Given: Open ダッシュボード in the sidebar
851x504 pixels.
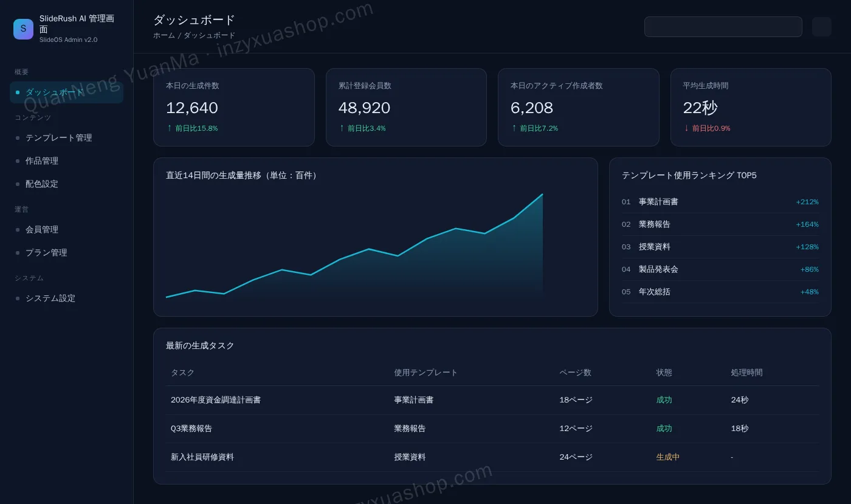Looking at the screenshot, I should (x=66, y=92).
